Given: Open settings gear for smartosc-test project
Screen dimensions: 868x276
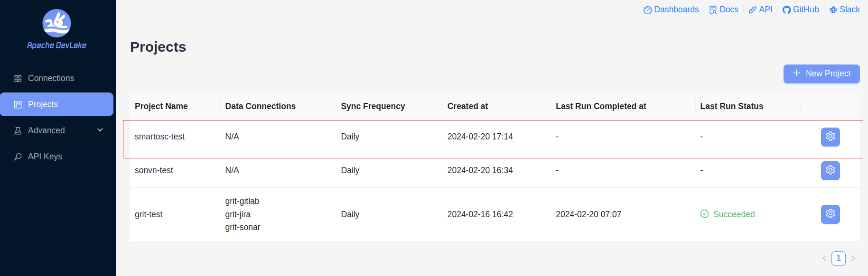Looking at the screenshot, I should tap(830, 137).
